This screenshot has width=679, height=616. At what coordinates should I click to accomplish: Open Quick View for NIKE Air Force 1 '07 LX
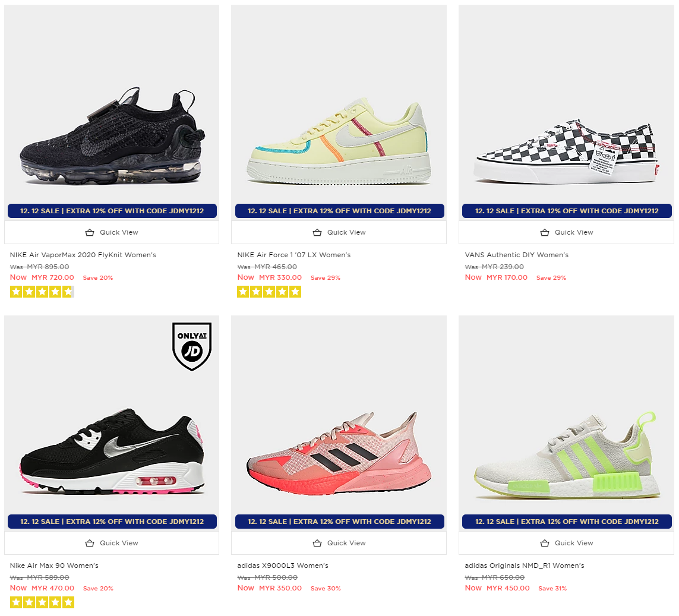(339, 232)
